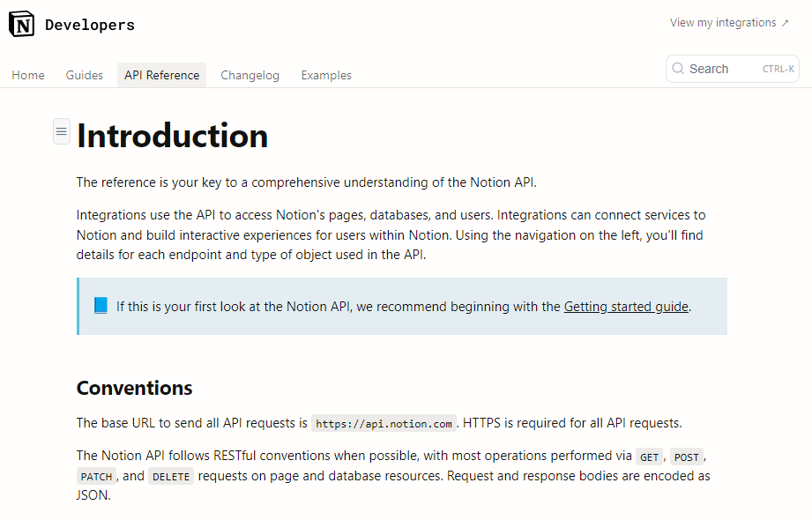
Task: Open the Home tab
Action: tap(28, 75)
